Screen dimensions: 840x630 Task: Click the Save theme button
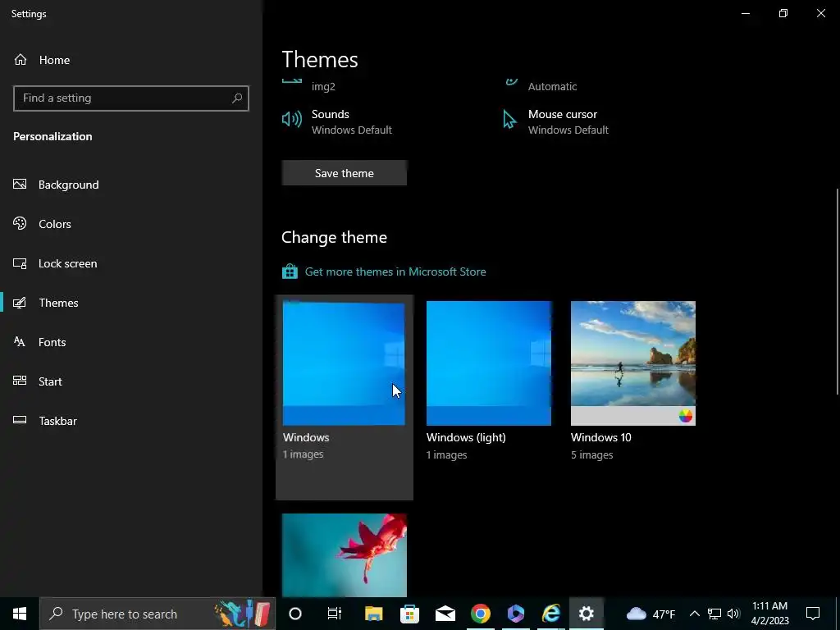click(x=344, y=173)
